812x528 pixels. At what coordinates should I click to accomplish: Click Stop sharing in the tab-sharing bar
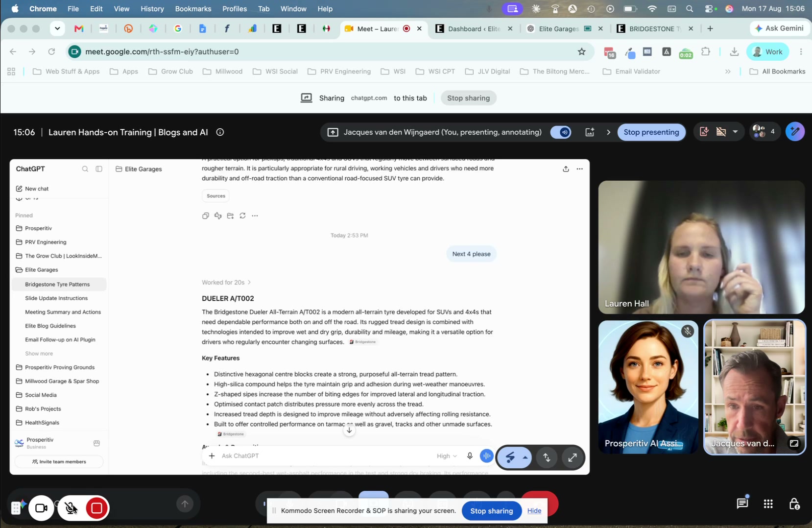[x=468, y=98]
